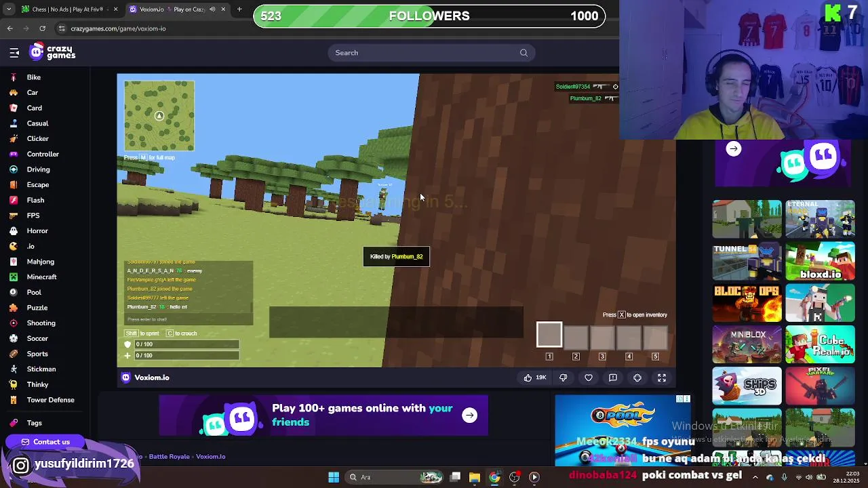Open a new browser tab
This screenshot has width=868, height=488.
[x=239, y=9]
